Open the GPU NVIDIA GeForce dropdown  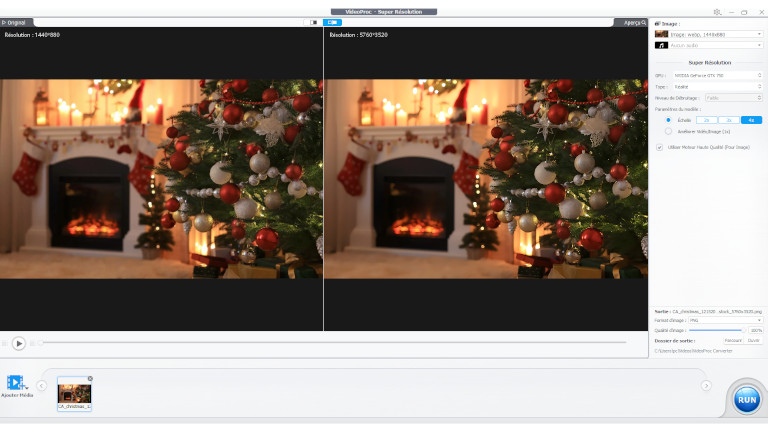point(717,75)
